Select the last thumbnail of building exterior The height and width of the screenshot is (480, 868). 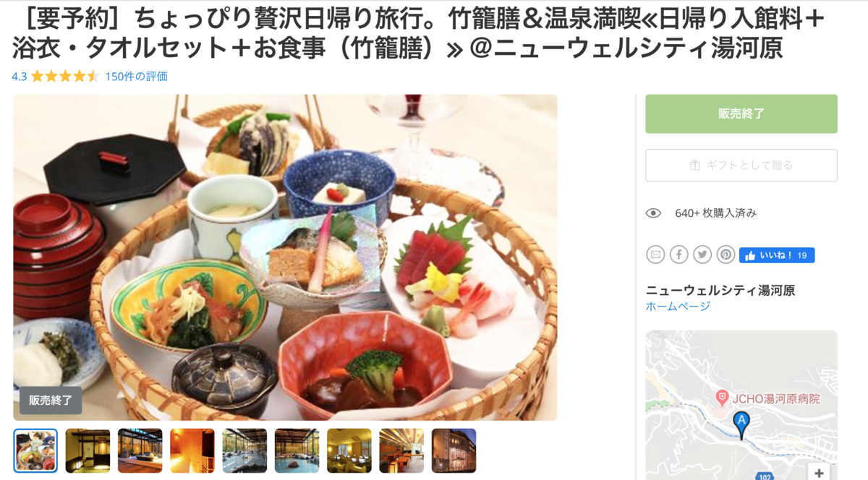(454, 450)
